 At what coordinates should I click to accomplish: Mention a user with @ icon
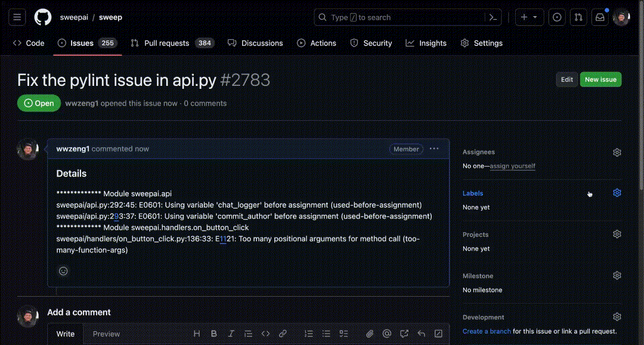point(386,334)
